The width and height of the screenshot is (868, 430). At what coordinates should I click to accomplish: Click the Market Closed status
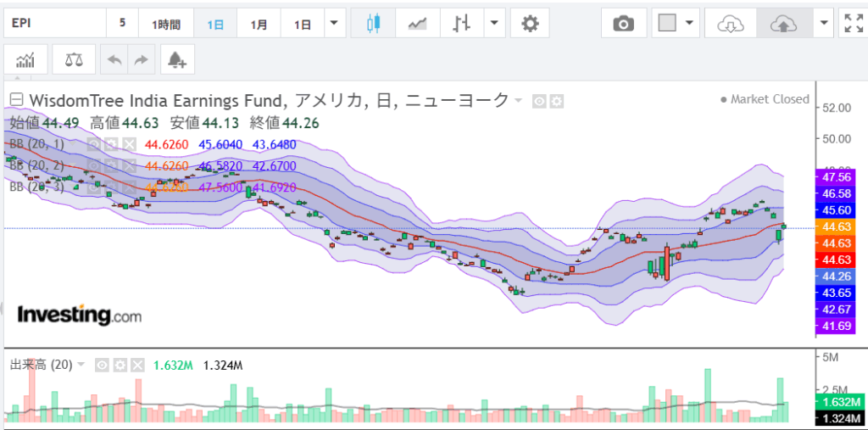(765, 99)
